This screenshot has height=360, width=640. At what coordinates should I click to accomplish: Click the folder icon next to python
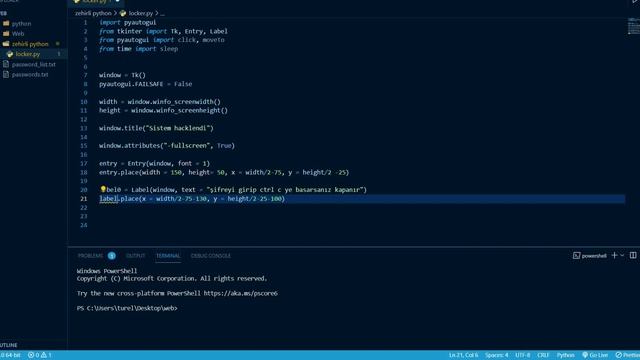[6, 24]
